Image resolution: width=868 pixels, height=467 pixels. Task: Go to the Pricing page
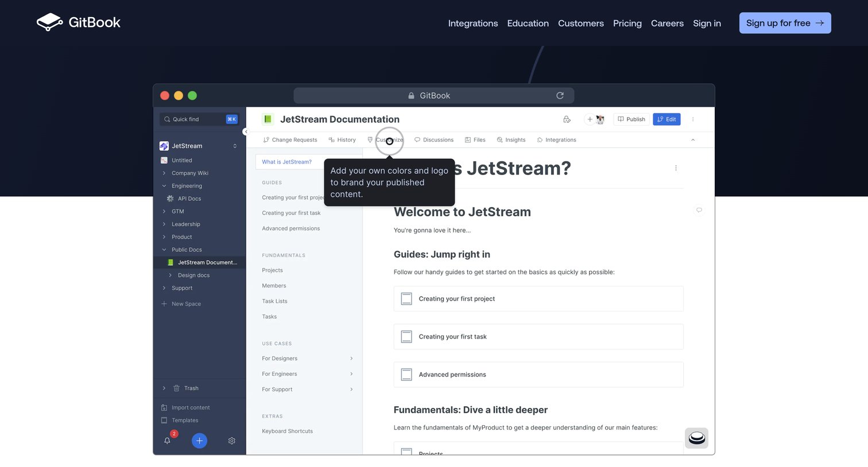pos(627,23)
